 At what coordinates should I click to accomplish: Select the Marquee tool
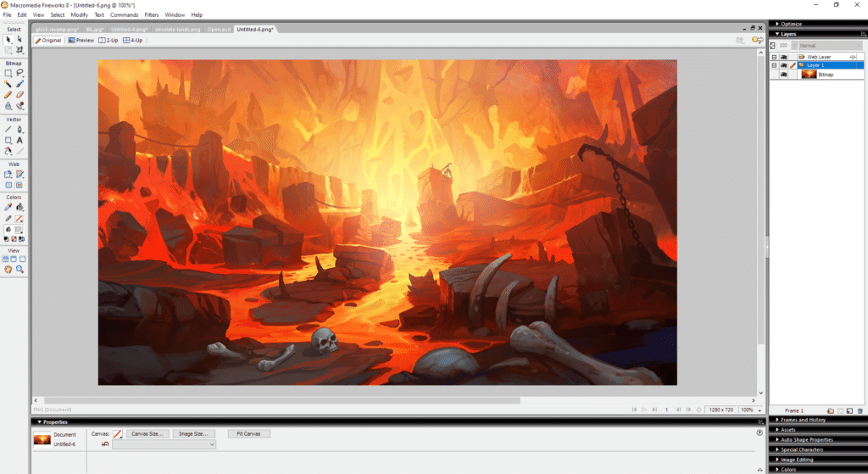(8, 73)
